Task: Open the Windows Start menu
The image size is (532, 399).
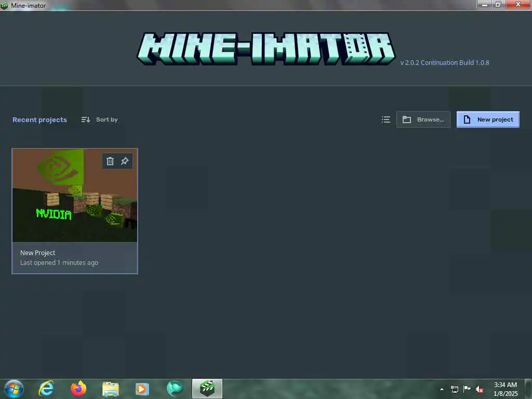Action: [14, 389]
